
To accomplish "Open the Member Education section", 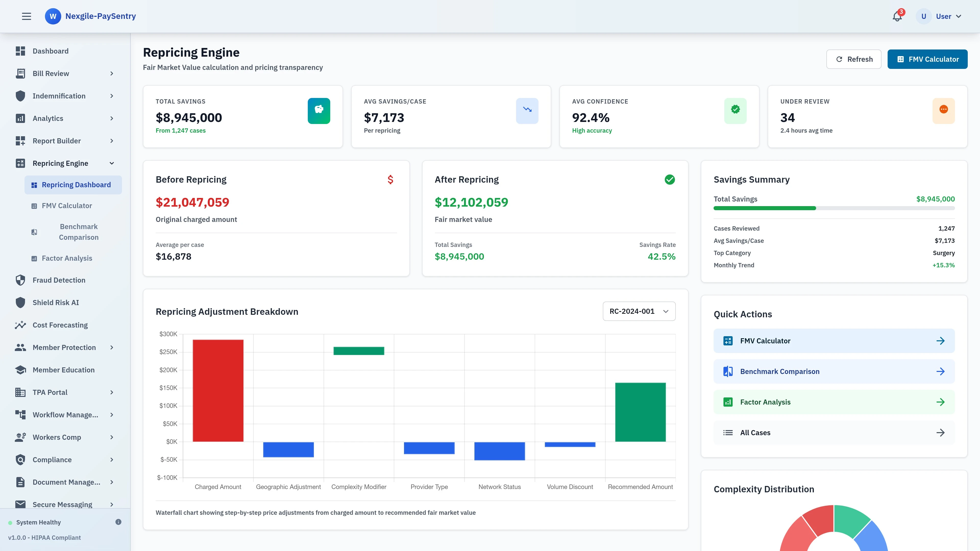I will [x=63, y=370].
